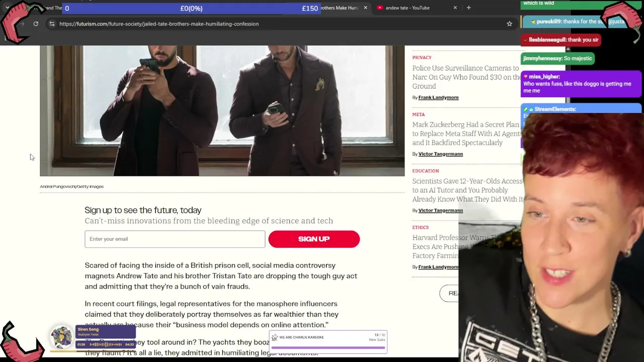
Task: Click the Siren Song audio waveform progress
Action: [x=106, y=344]
